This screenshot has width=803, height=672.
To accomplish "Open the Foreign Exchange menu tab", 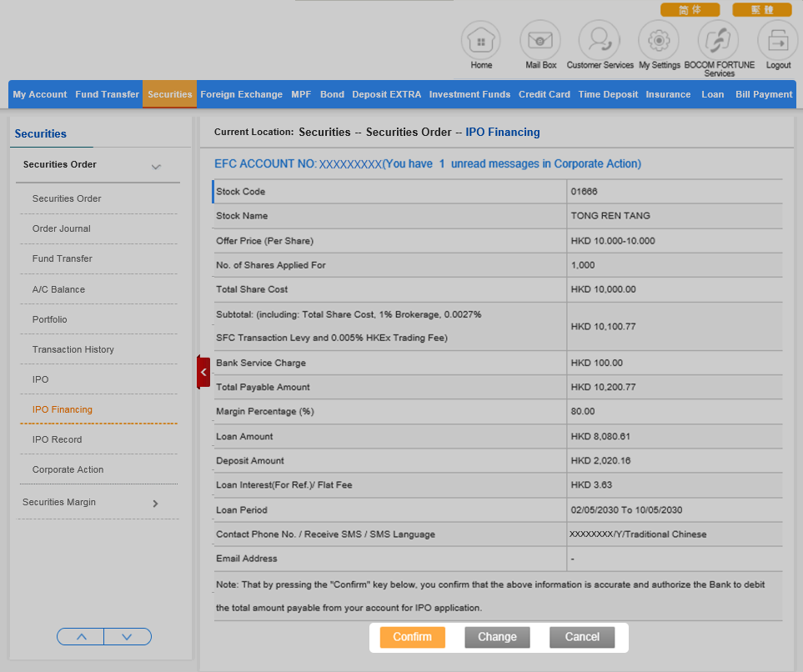I will pyautogui.click(x=241, y=94).
